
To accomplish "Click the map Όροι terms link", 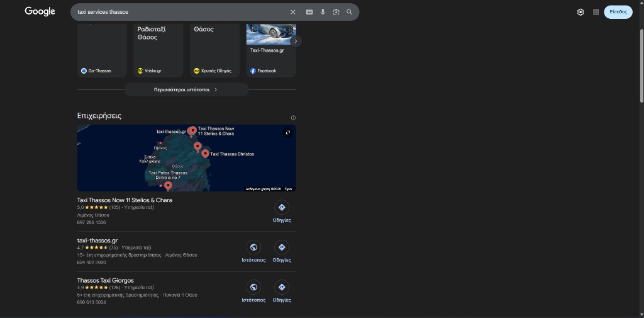I will (x=288, y=189).
